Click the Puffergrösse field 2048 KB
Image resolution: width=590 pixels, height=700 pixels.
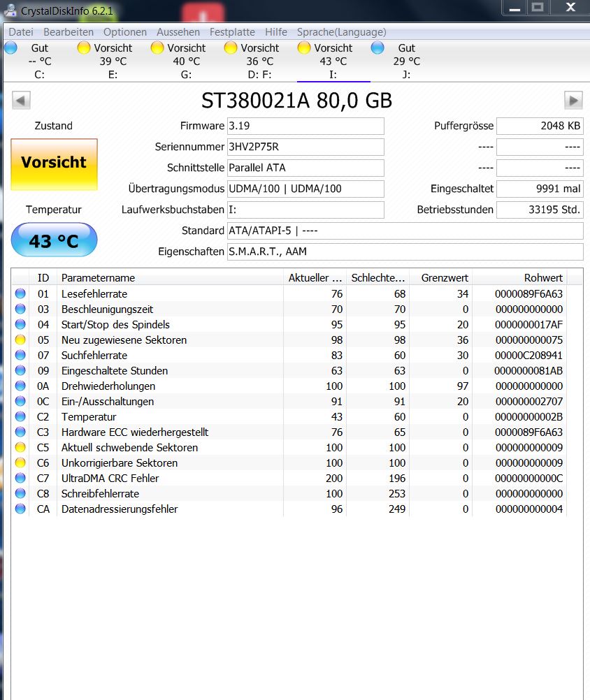pos(540,126)
